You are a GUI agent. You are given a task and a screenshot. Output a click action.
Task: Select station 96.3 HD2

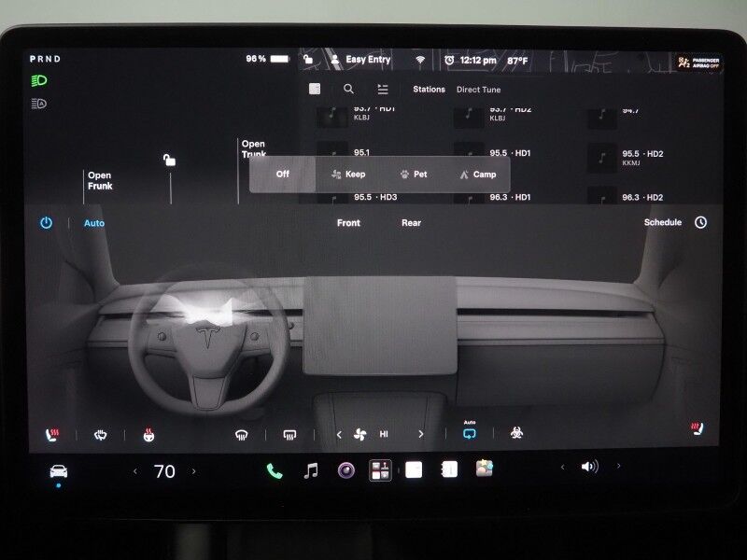coord(626,197)
